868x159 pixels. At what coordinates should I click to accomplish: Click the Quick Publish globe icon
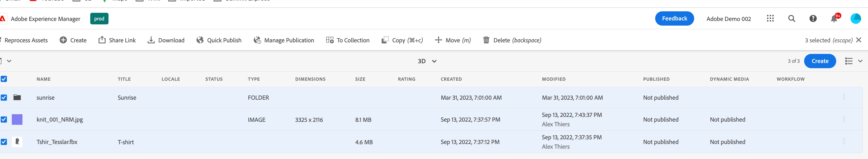[200, 40]
